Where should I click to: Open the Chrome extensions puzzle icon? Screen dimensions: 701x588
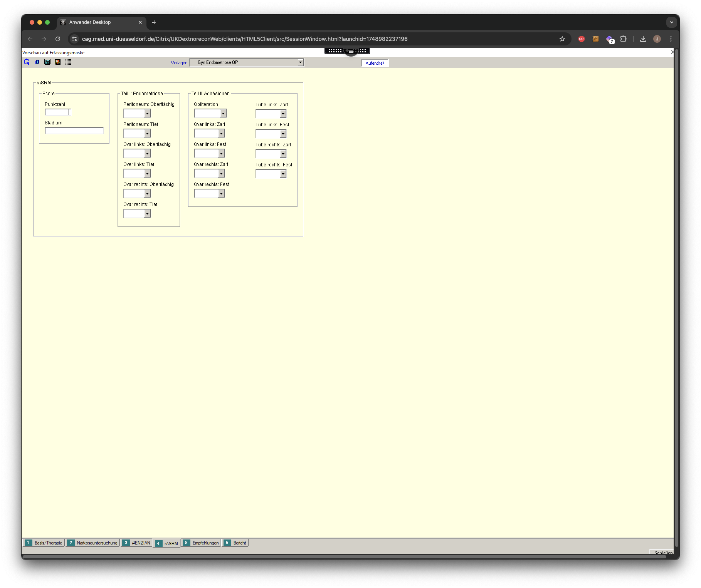623,39
